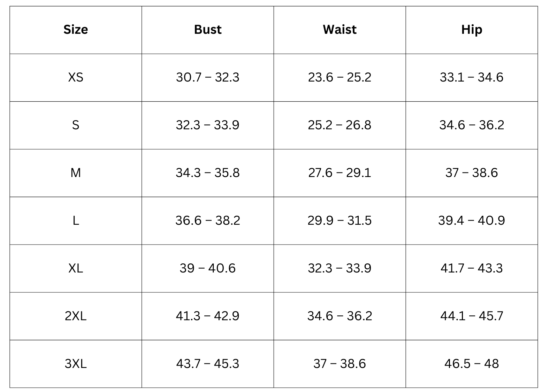Select the S waist cell 25.2 – 26.8
The width and height of the screenshot is (549, 392).
click(x=340, y=125)
